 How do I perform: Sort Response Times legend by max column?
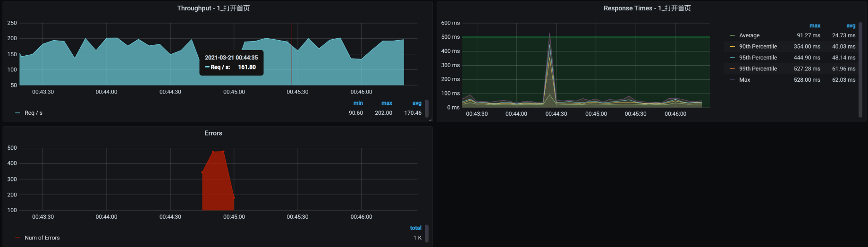[x=814, y=26]
